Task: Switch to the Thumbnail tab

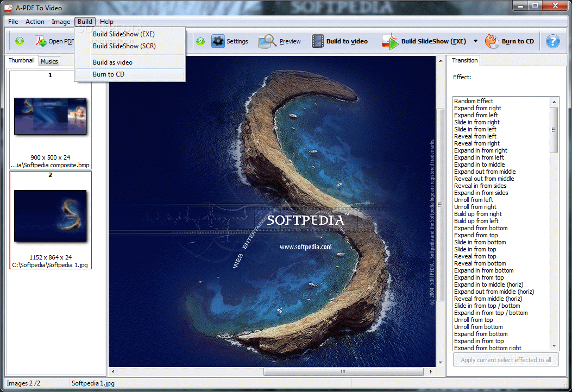Action: point(22,60)
